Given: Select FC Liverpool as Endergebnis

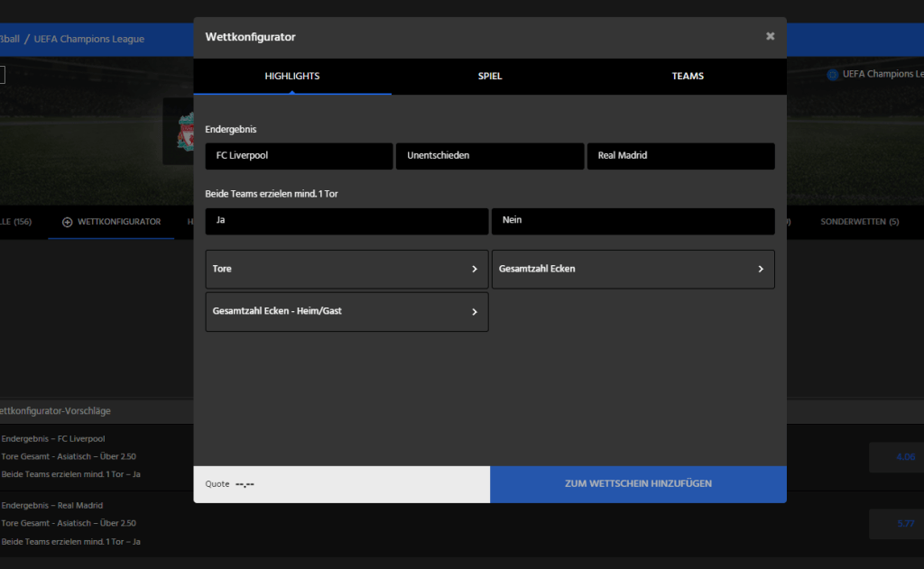Looking at the screenshot, I should point(299,156).
